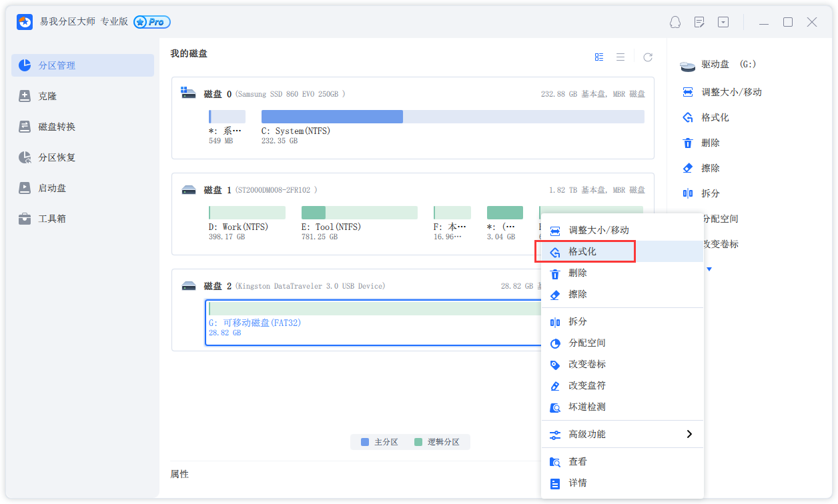
Task: Open 磁盘转换 in the sidebar
Action: pyautogui.click(x=56, y=127)
